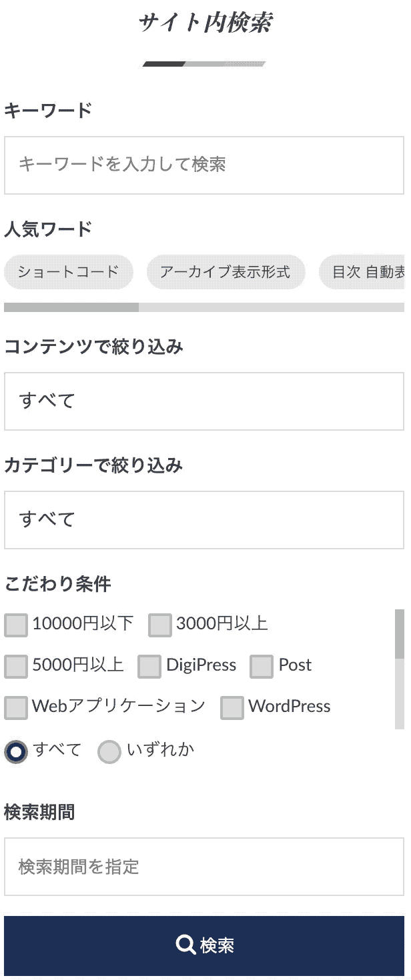Select the WordPress checkbox
The height and width of the screenshot is (980, 411).
(232, 707)
